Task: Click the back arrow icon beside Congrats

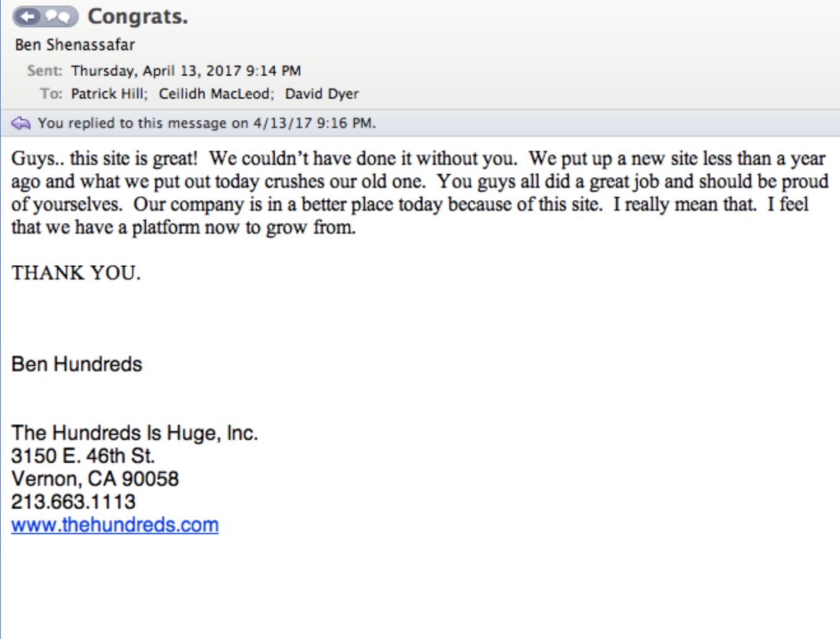Action: 29,17
